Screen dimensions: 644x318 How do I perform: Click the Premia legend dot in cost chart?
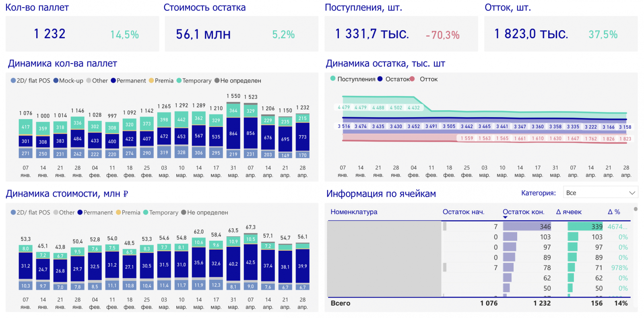click(x=118, y=212)
